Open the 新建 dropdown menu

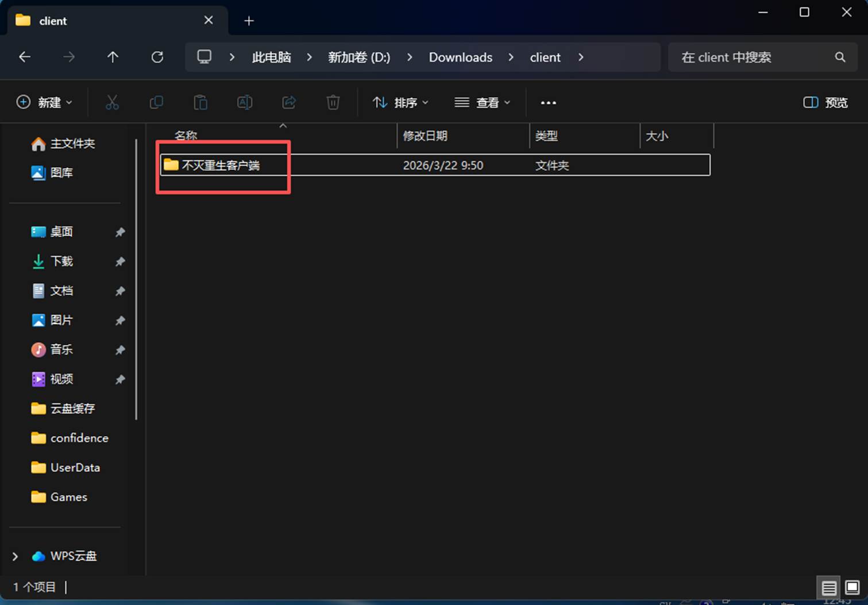[44, 103]
